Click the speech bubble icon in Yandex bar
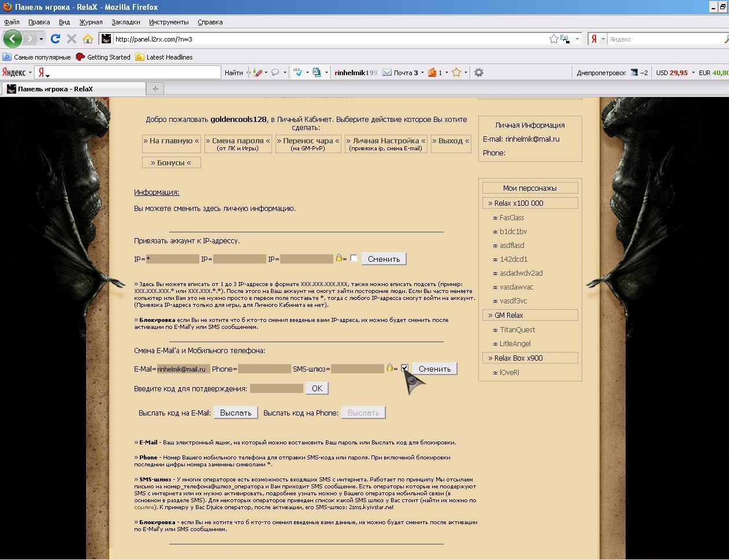This screenshot has width=729, height=560. tap(276, 72)
